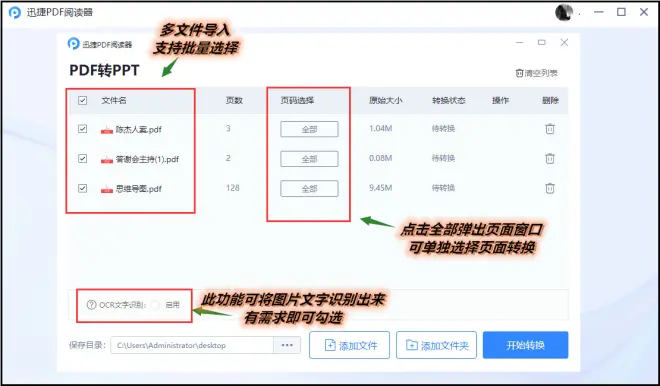This screenshot has height=386, width=660.
Task: Uncheck the checkbox of the 3-page PDF
Action: pos(82,129)
